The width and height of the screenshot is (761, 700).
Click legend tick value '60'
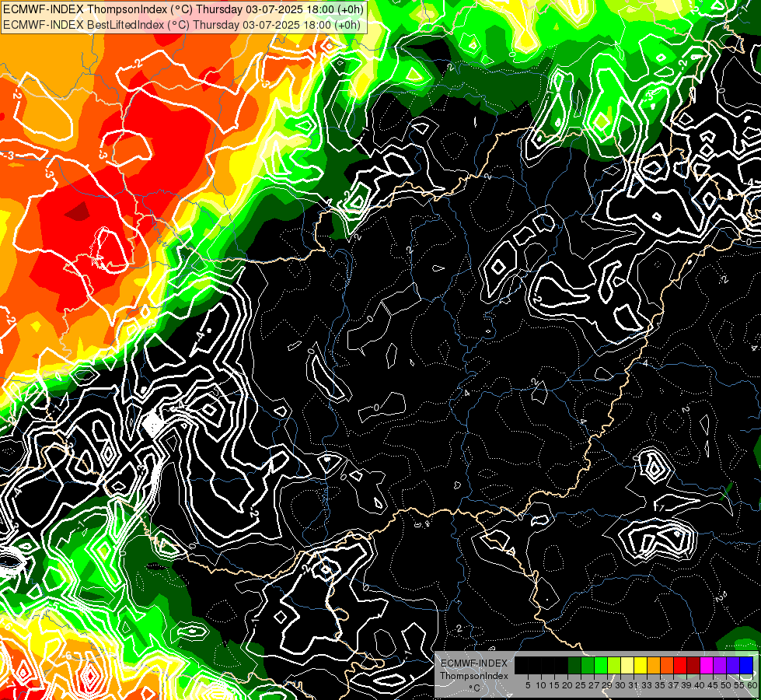point(752,685)
